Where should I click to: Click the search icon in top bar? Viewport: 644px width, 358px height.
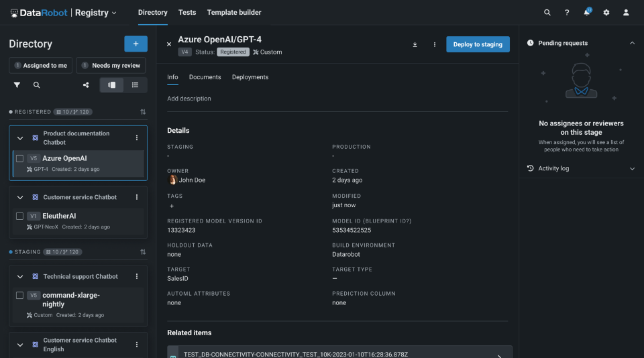coord(547,13)
